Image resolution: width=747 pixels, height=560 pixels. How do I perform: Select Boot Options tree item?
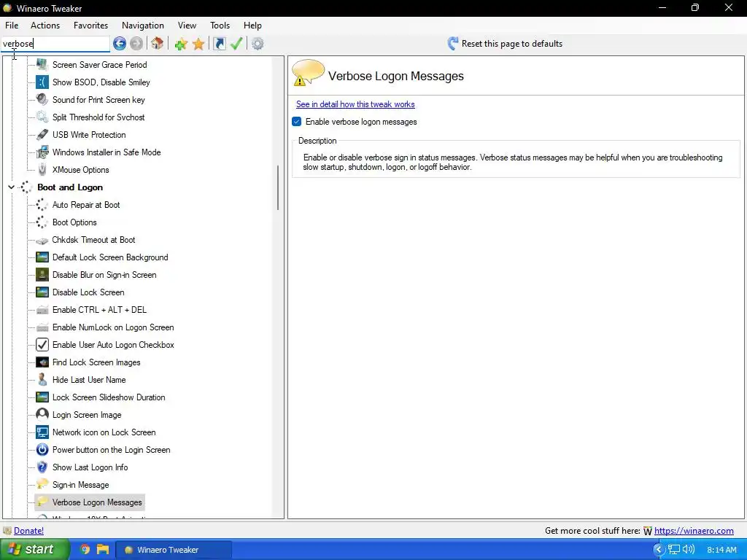74,222
